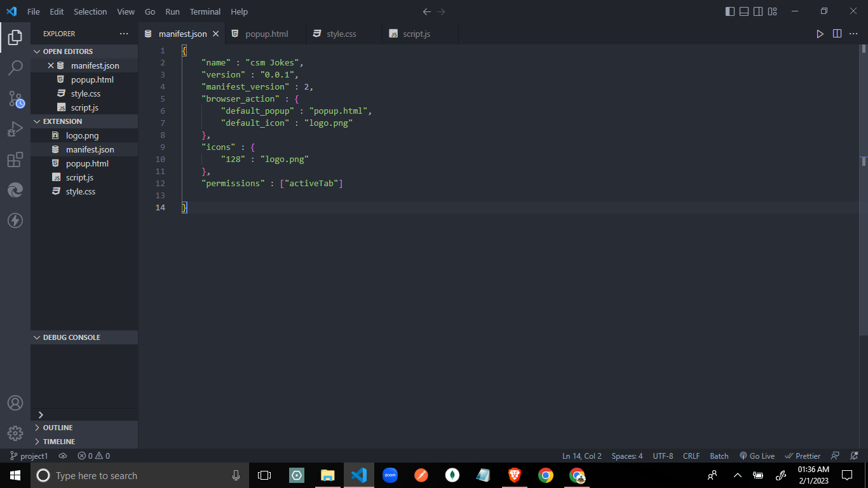The image size is (868, 488).
Task: Click Prettier in the status bar
Action: [x=803, y=456]
